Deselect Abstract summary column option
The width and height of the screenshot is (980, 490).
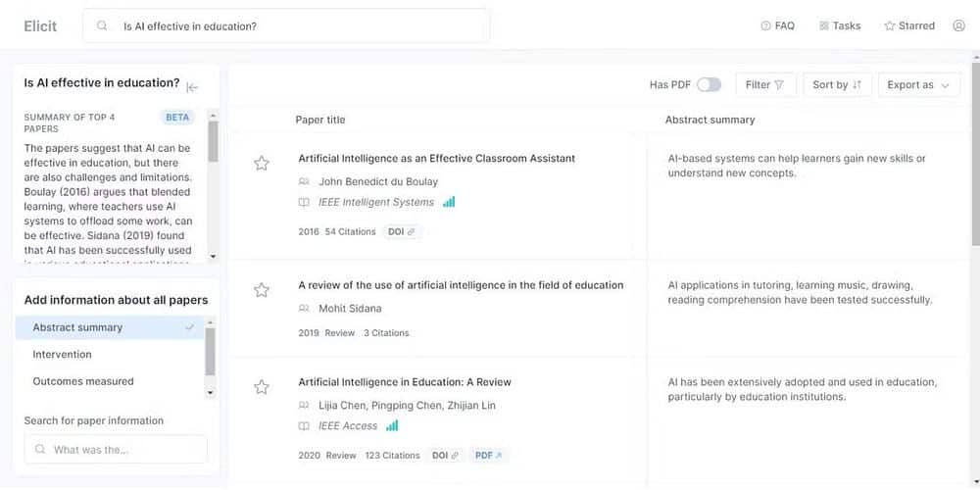[x=110, y=327]
